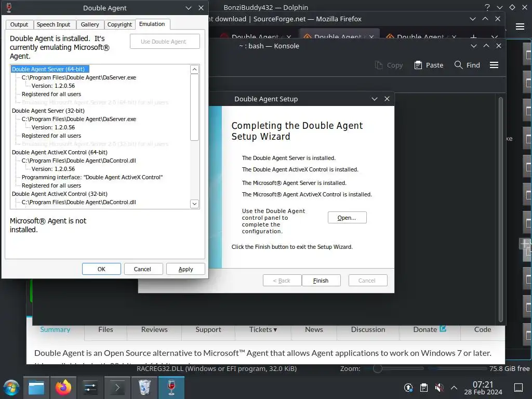Click the Dolphin help question mark icon
This screenshot has width=532, height=399.
[487, 7]
